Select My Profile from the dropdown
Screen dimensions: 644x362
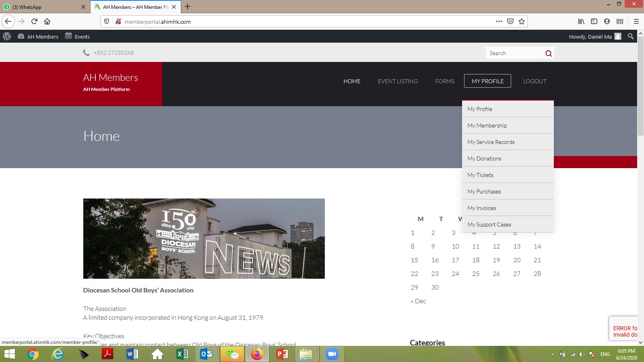click(x=508, y=109)
